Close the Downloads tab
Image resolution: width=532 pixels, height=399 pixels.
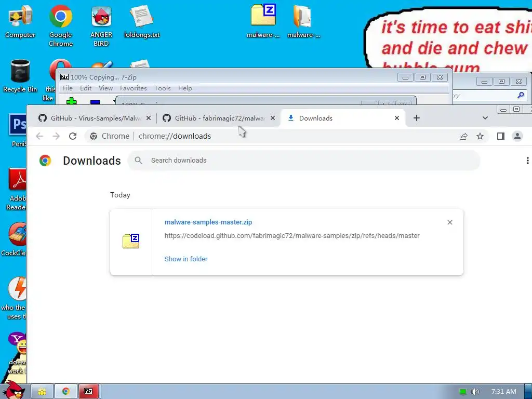coord(397,118)
